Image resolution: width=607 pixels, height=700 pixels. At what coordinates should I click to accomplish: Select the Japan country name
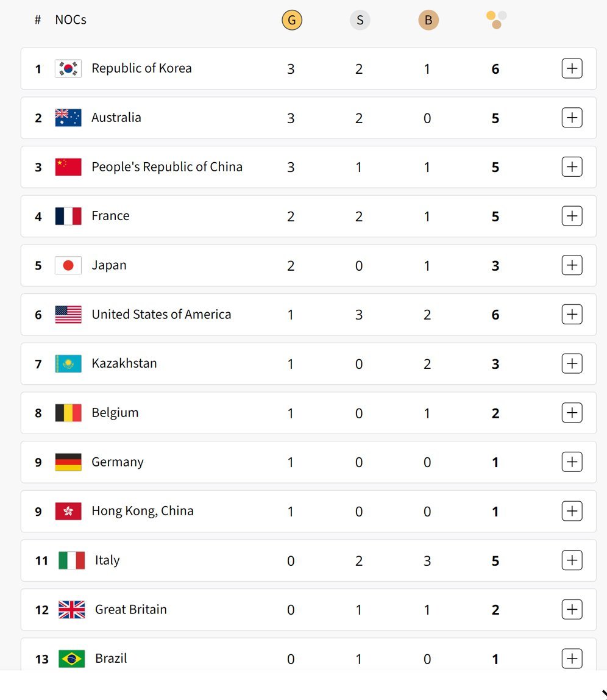(x=109, y=265)
